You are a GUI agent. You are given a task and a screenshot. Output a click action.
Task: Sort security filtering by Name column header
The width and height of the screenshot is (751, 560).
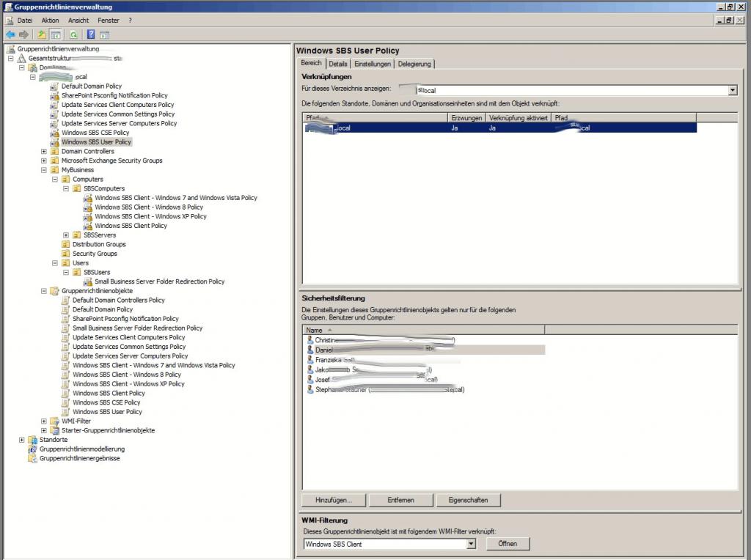pyautogui.click(x=424, y=331)
